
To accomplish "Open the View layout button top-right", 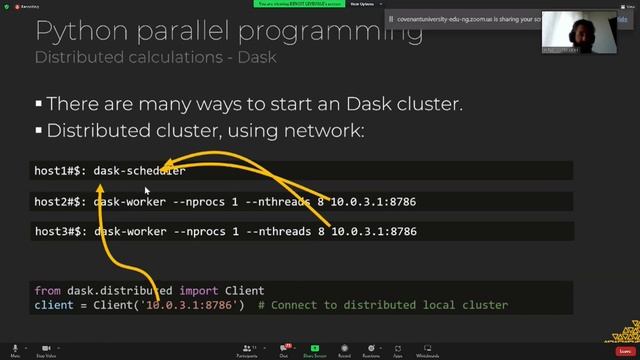I will [x=628, y=7].
